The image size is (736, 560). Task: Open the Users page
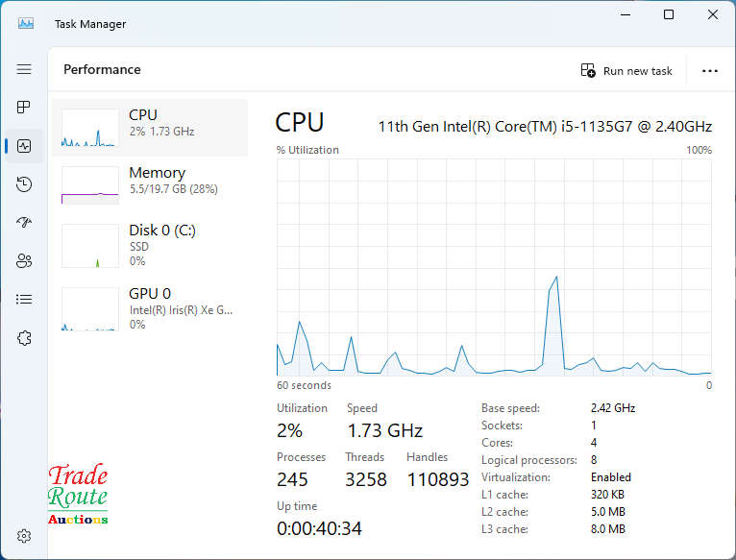(x=24, y=261)
